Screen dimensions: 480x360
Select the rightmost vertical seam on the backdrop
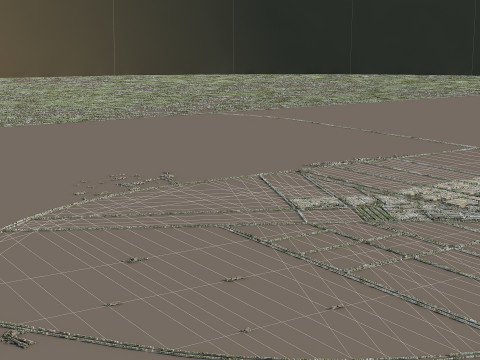pos(475,37)
